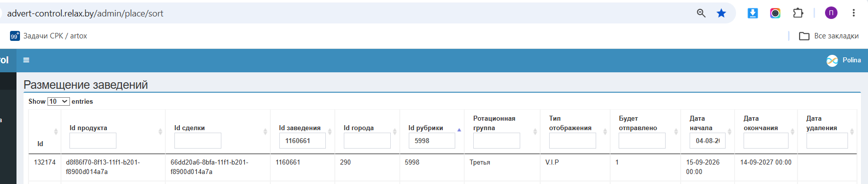Open the blue download extension icon
The image size is (868, 184).
[753, 13]
